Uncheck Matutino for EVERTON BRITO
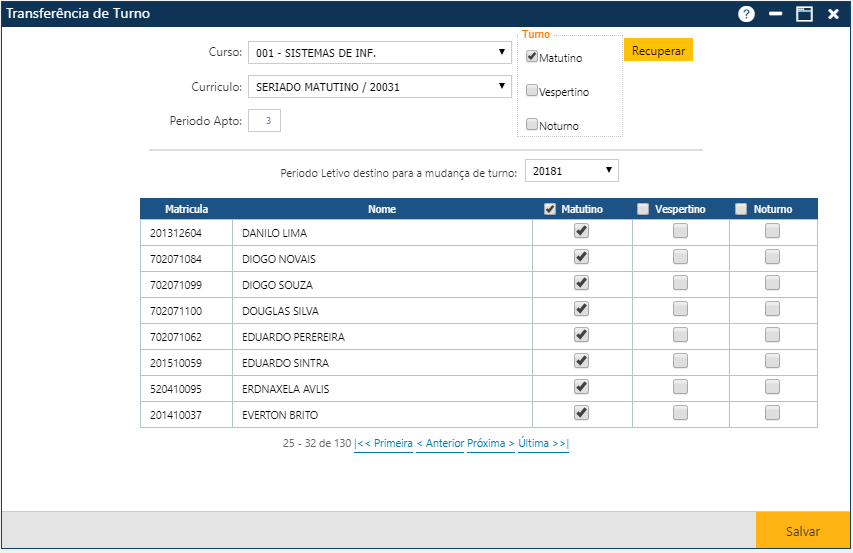This screenshot has height=553, width=853. [582, 413]
